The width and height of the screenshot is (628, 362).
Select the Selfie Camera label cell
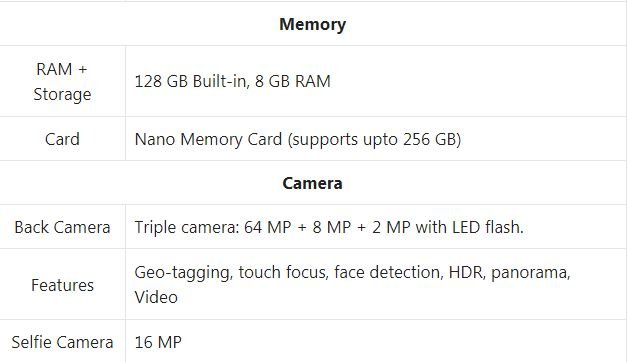click(x=62, y=342)
